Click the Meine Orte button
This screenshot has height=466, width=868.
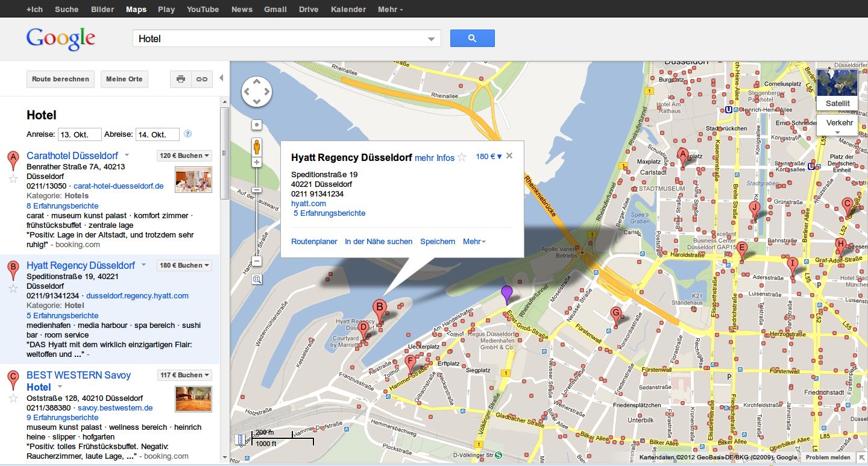click(x=124, y=79)
